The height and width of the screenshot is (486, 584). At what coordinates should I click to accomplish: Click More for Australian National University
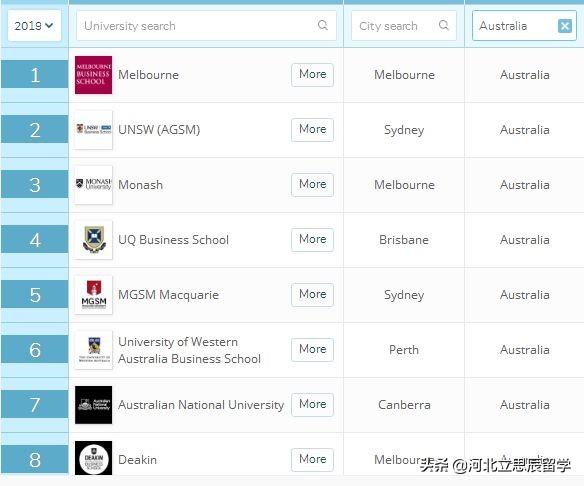[312, 404]
